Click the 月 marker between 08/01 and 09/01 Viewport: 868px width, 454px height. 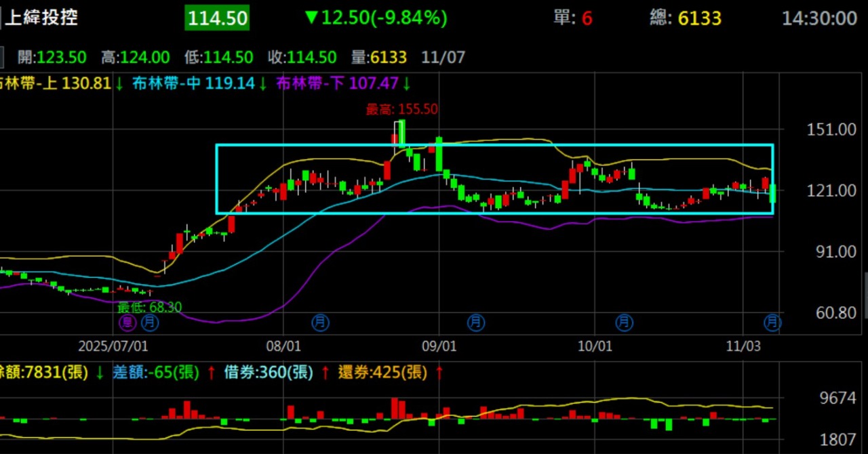tap(320, 322)
